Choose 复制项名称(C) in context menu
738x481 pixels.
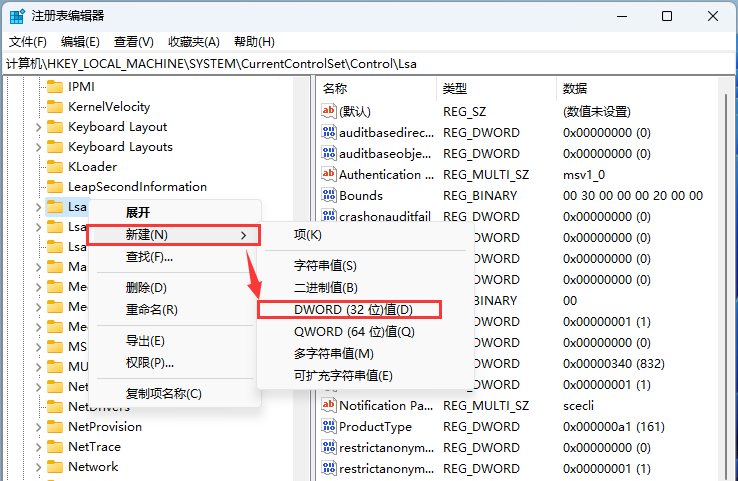(x=175, y=393)
